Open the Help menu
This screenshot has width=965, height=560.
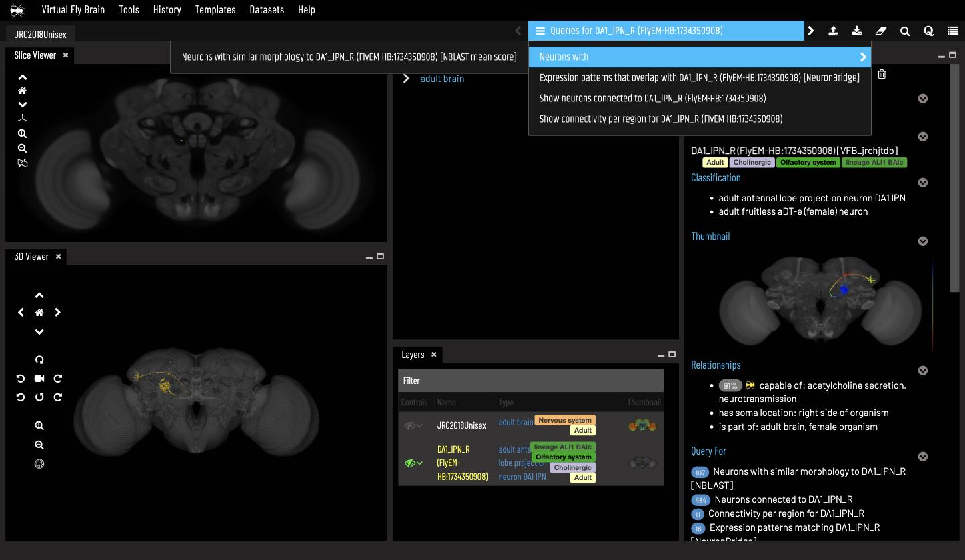[307, 10]
